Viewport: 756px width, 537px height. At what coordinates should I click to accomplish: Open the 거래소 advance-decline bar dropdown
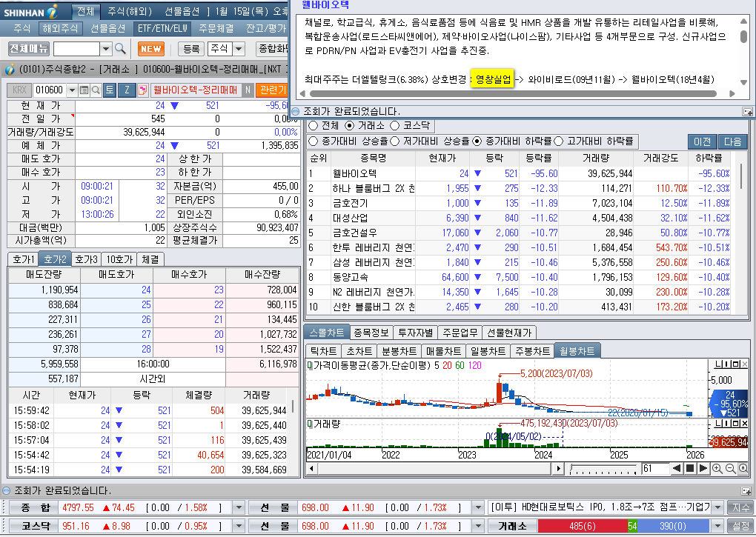click(718, 526)
